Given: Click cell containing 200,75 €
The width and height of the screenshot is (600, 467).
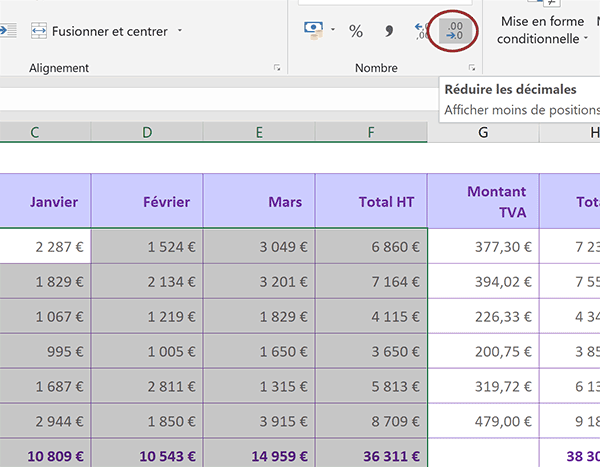Looking at the screenshot, I should 483,351.
